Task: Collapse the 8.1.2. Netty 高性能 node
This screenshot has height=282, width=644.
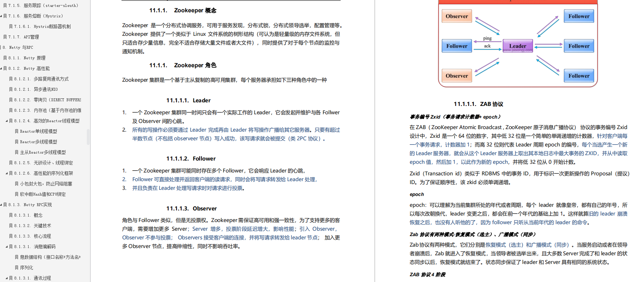Action: (1, 68)
